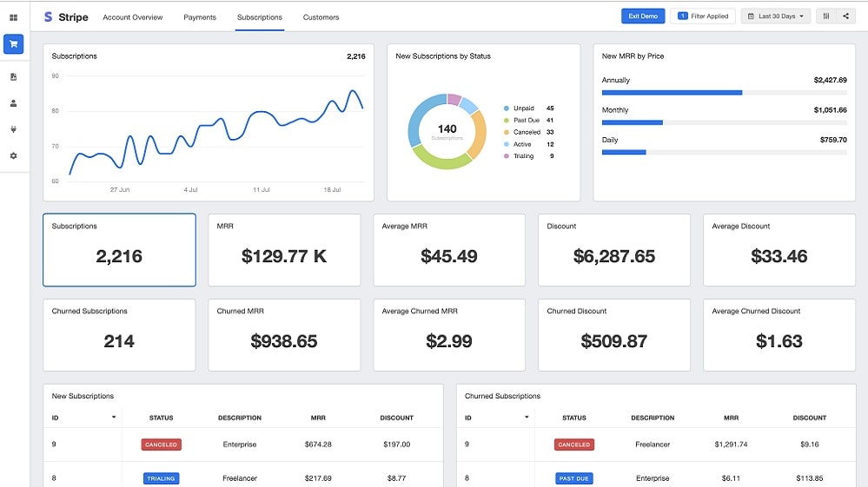This screenshot has width=868, height=487.
Task: Click the Trialing legend entry
Action: [528, 156]
